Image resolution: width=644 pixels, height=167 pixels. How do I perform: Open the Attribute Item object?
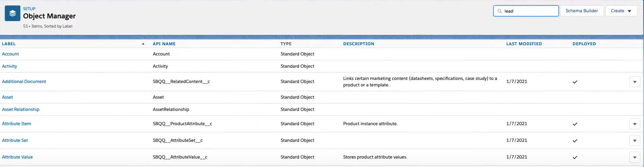pyautogui.click(x=17, y=124)
